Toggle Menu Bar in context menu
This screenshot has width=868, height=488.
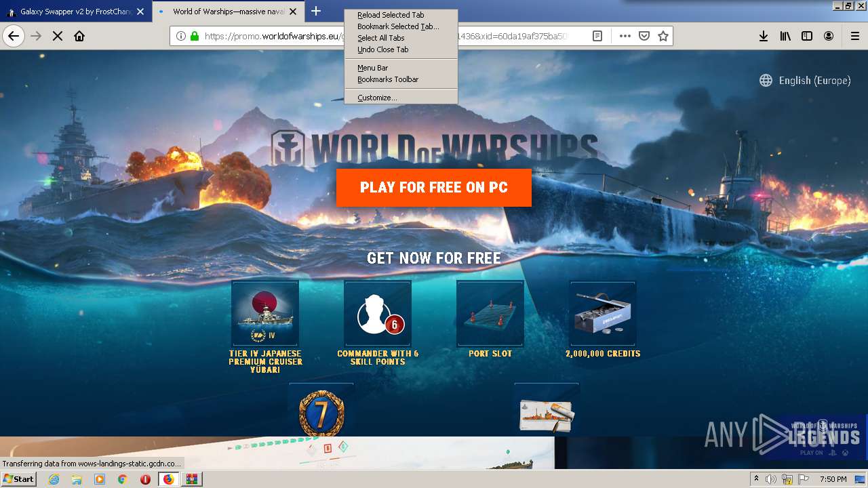click(x=401, y=68)
